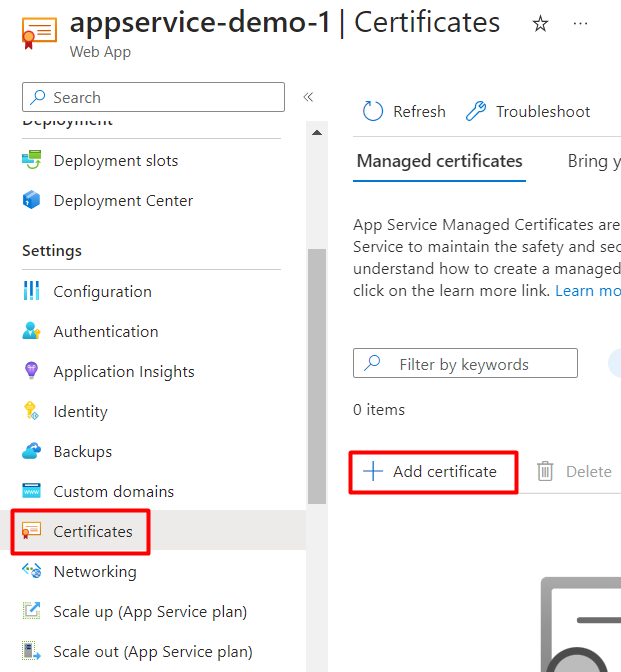Viewport: 621px width, 672px height.
Task: Focus the sidebar Search field
Action: click(x=153, y=97)
